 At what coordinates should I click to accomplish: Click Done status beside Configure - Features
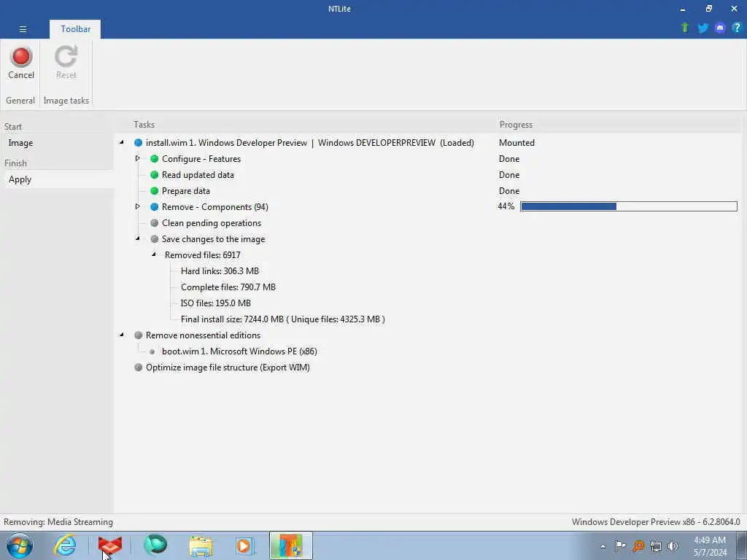pyautogui.click(x=508, y=159)
